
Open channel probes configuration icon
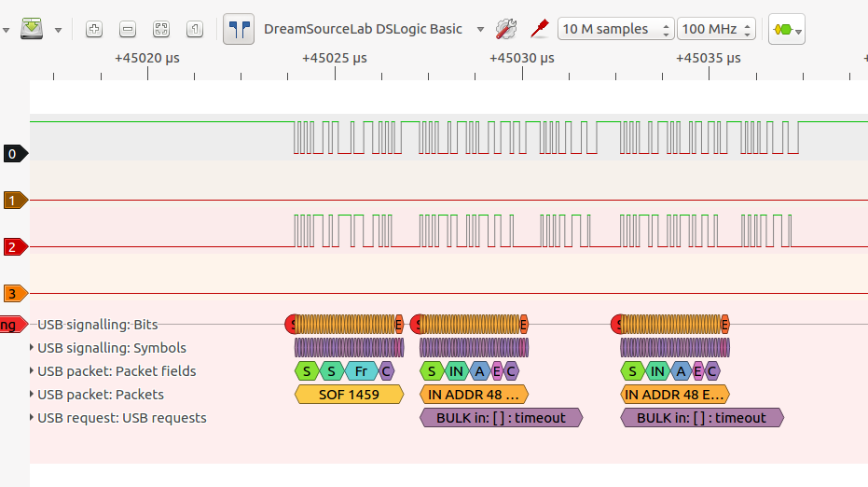539,29
